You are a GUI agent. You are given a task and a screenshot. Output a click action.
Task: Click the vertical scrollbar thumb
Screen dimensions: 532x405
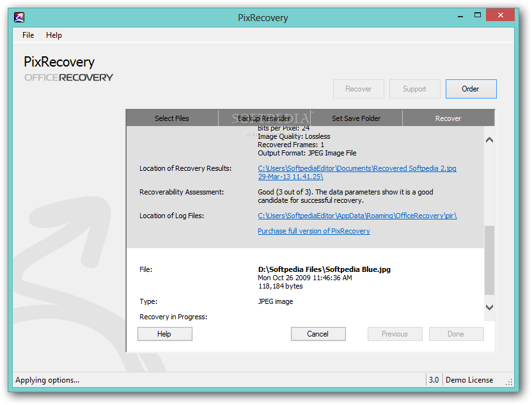[489, 260]
